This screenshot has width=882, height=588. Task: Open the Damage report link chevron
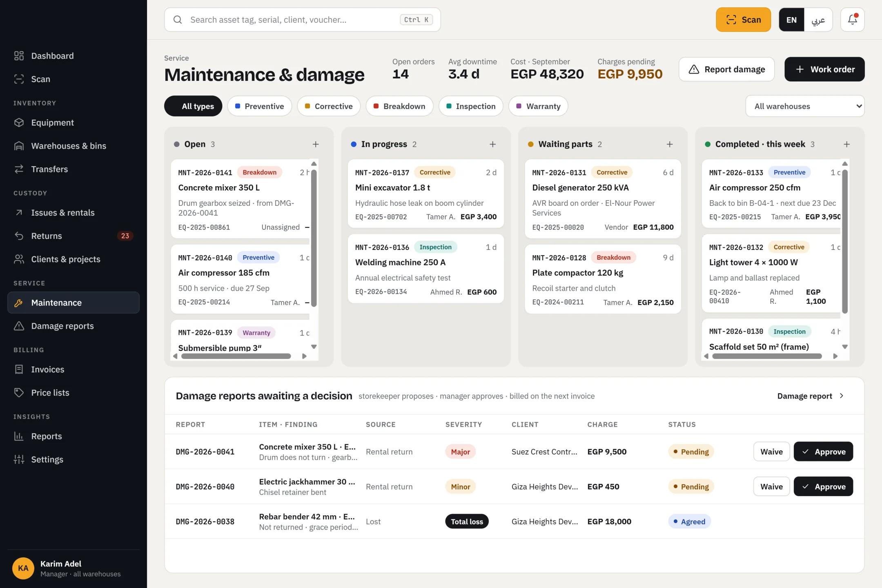coord(842,396)
